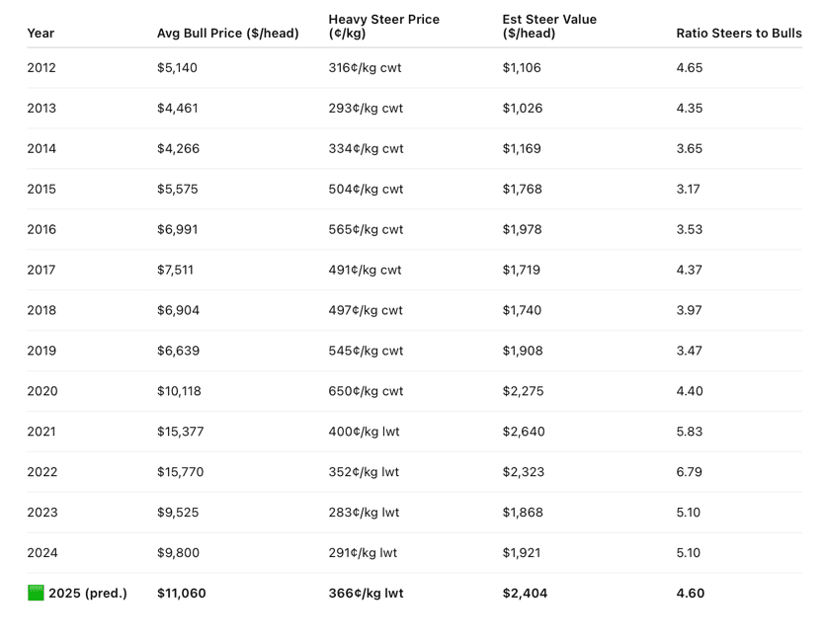This screenshot has width=823, height=644.
Task: Click the $10,118 bull price cell
Action: [179, 391]
